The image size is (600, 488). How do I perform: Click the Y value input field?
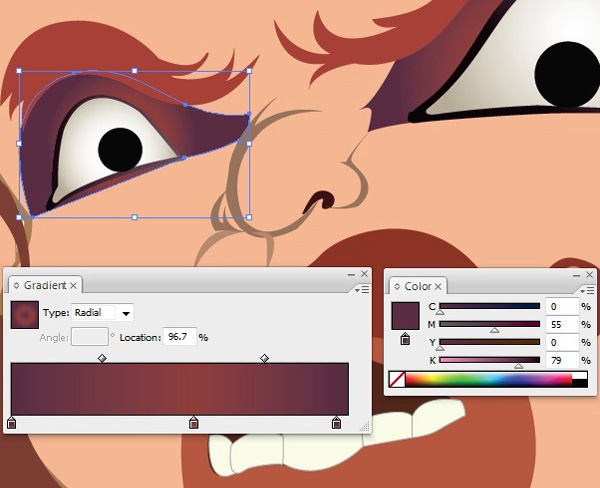(562, 342)
